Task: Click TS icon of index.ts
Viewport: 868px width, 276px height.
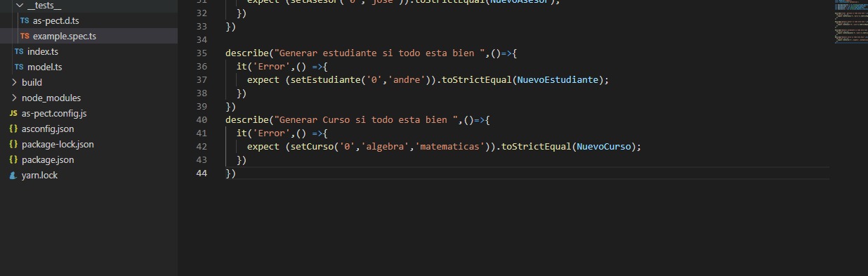Action: click(x=19, y=51)
